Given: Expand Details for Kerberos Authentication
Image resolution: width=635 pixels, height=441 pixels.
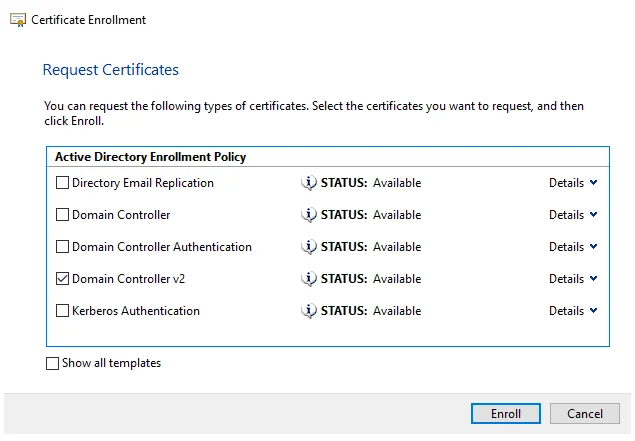Looking at the screenshot, I should pyautogui.click(x=572, y=311).
